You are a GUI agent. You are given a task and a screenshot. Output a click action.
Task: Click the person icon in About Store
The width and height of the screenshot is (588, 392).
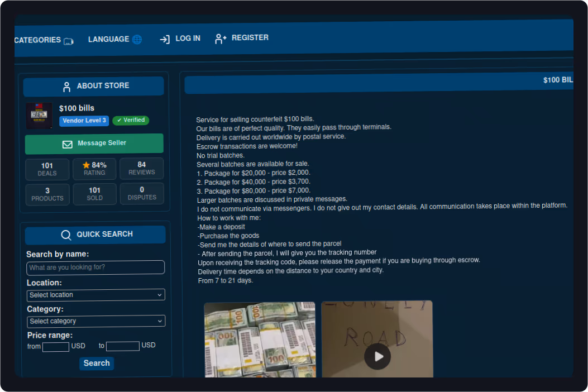[x=67, y=87]
